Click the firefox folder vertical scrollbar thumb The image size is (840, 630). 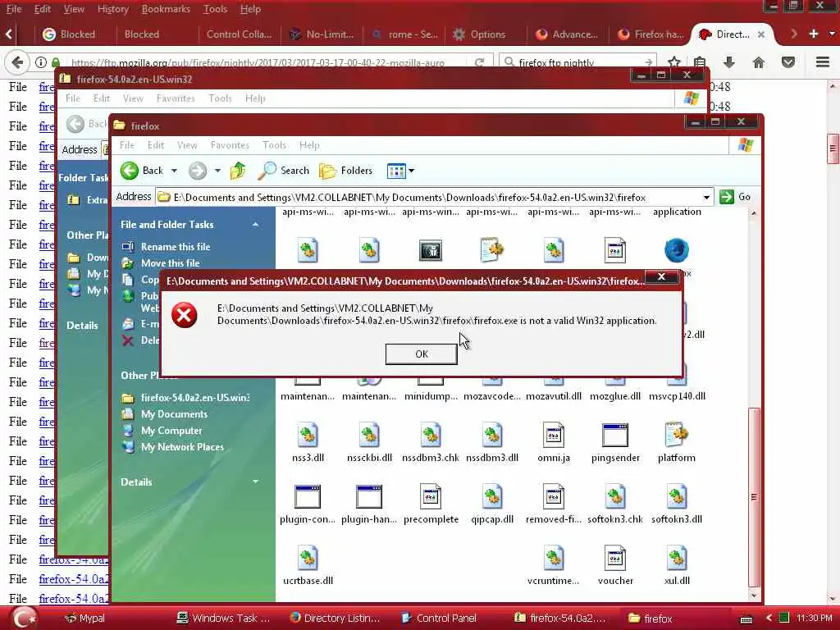click(x=754, y=496)
